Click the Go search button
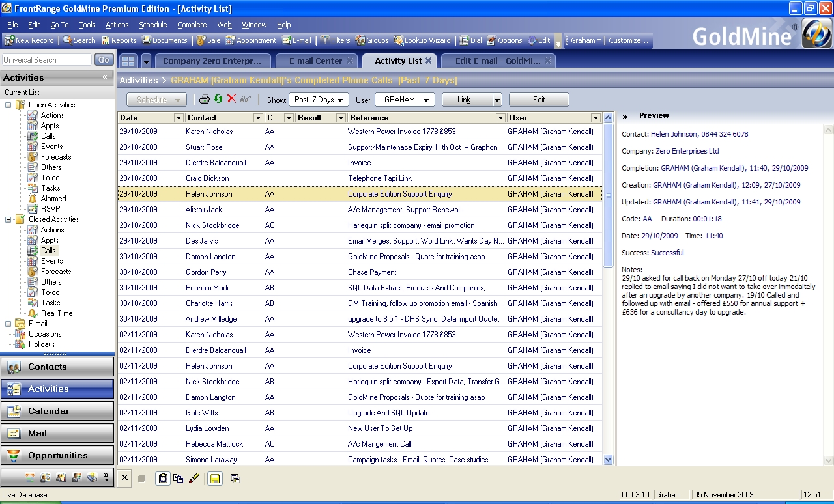 pos(104,60)
